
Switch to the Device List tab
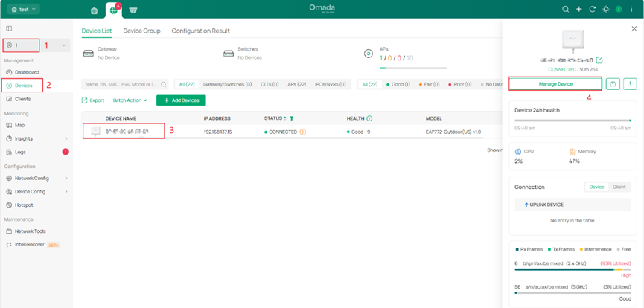pos(97,31)
